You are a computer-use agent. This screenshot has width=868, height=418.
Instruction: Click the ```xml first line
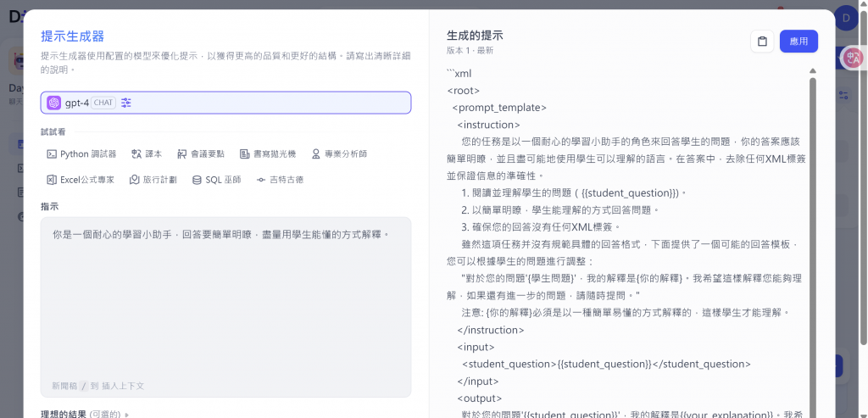pos(459,73)
